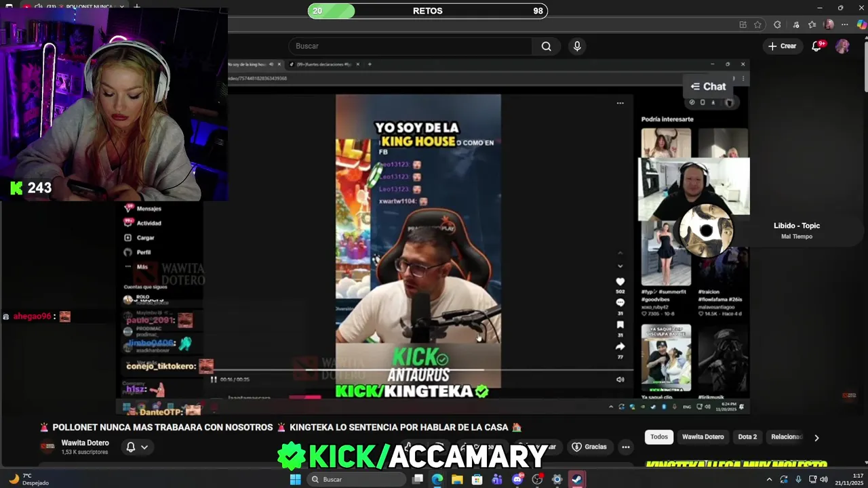Viewport: 868px width, 488px height.
Task: Open weather widget 7°C Despejado
Action: (28, 479)
